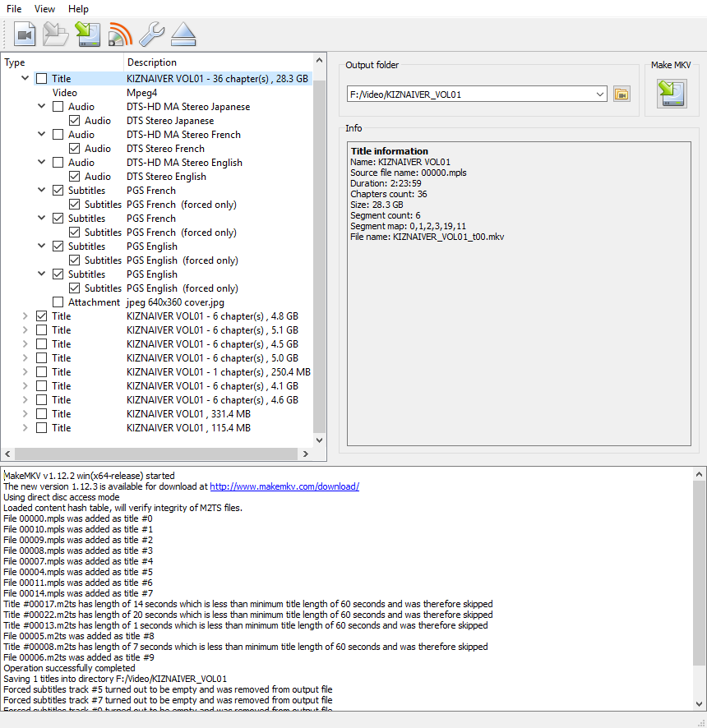The image size is (707, 728).
Task: Tick the cover.jpg attachment checkbox
Action: click(x=58, y=302)
